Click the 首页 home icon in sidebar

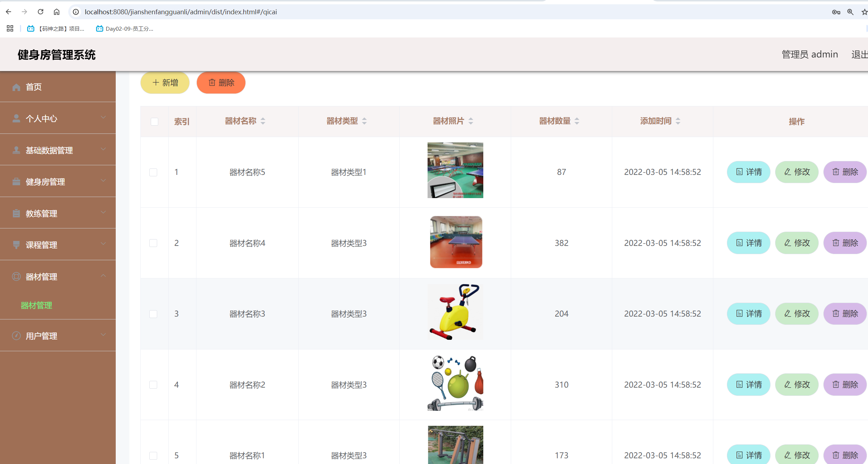click(16, 87)
